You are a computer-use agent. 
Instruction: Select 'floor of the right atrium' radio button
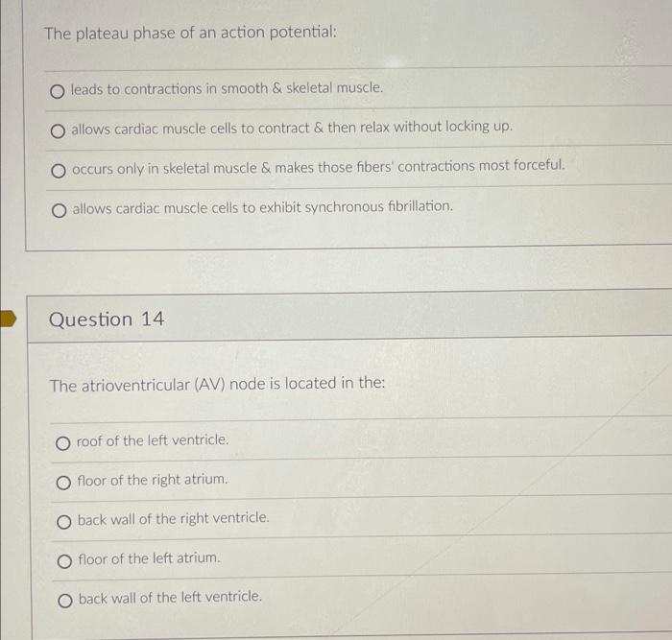coord(63,483)
